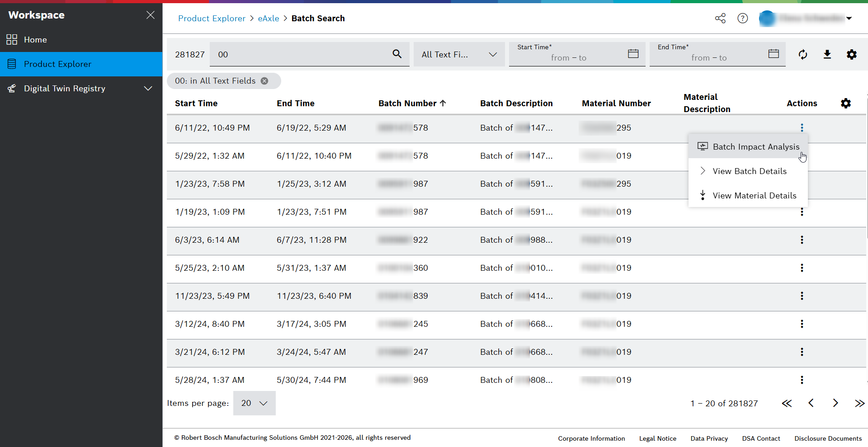Open actions menu for row 5/28/24, 1:37 AM

pos(802,380)
